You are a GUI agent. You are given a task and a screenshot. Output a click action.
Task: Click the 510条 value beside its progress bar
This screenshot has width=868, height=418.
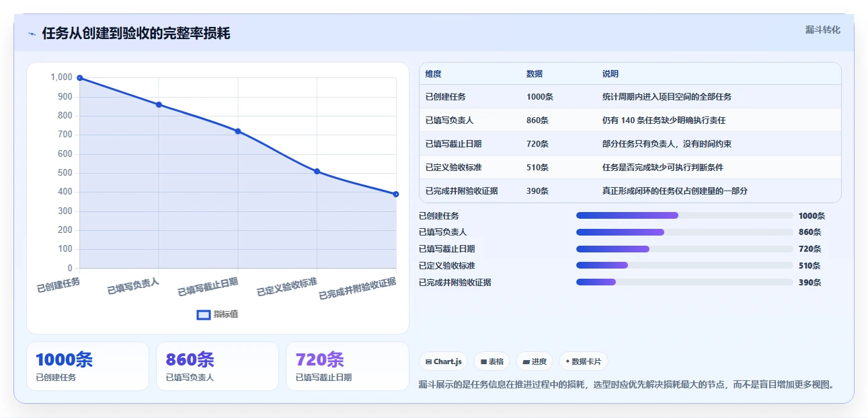click(x=810, y=266)
